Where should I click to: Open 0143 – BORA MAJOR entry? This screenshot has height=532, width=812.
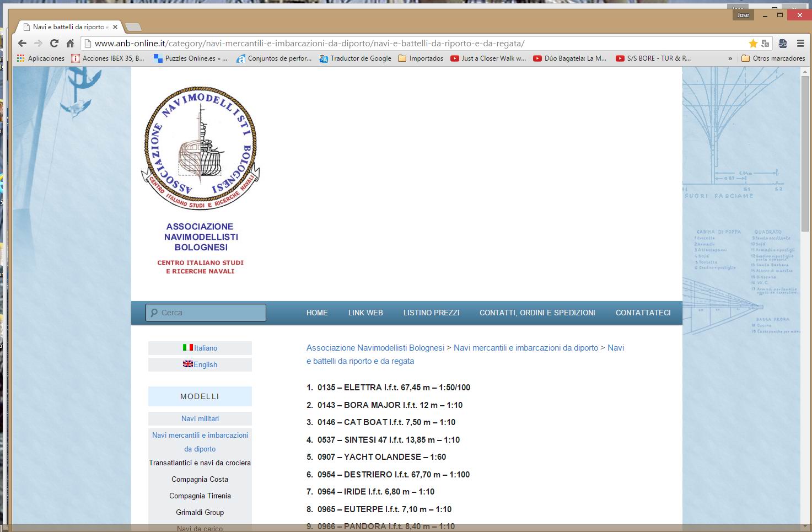[x=390, y=405]
